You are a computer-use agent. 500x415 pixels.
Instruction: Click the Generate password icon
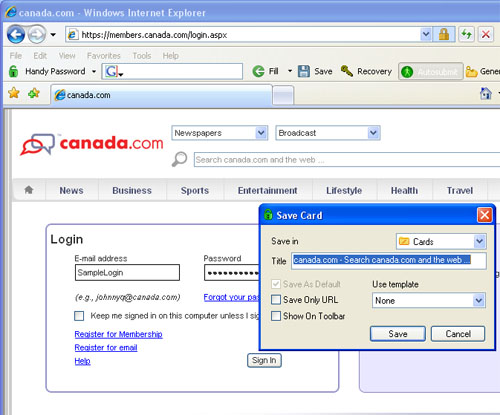click(x=471, y=71)
